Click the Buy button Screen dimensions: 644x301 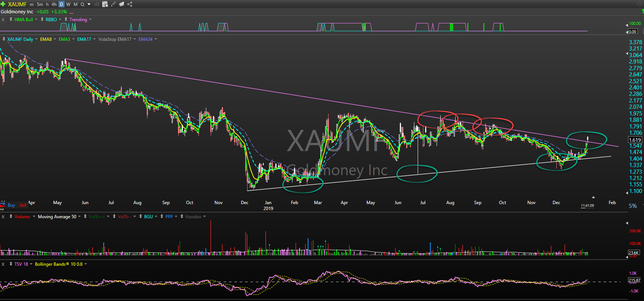tap(11, 205)
